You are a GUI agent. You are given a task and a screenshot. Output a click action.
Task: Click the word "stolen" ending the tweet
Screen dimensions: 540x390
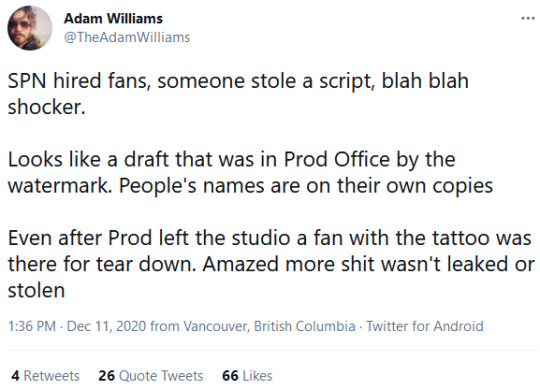pyautogui.click(x=37, y=290)
